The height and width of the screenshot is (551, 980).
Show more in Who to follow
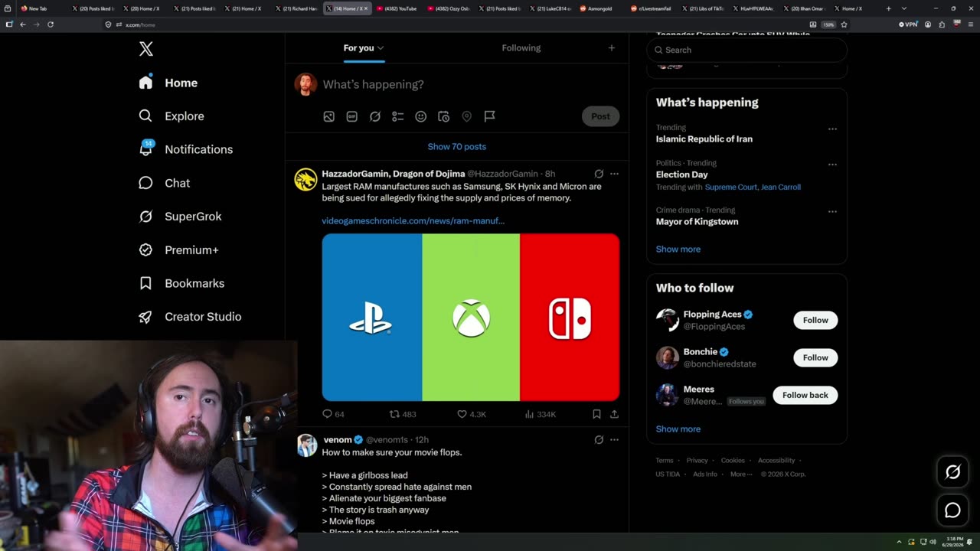(678, 429)
